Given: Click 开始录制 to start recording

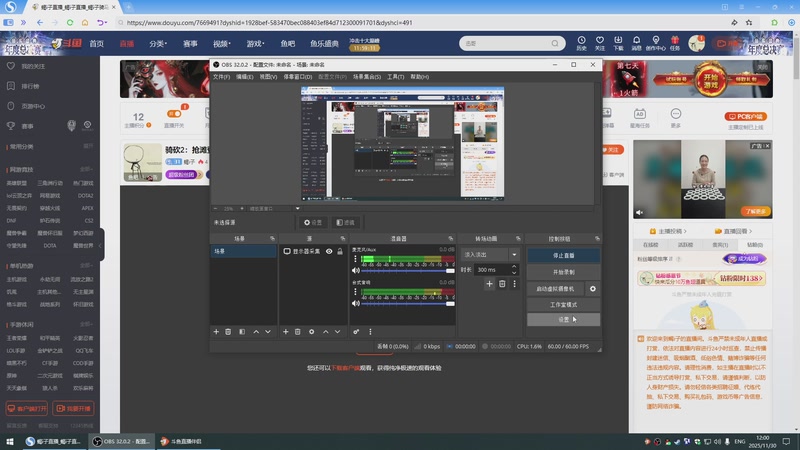Looking at the screenshot, I should [563, 272].
